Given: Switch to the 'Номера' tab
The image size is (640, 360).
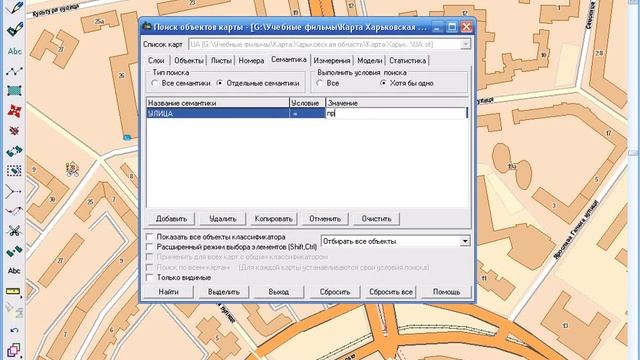Looking at the screenshot, I should [251, 60].
